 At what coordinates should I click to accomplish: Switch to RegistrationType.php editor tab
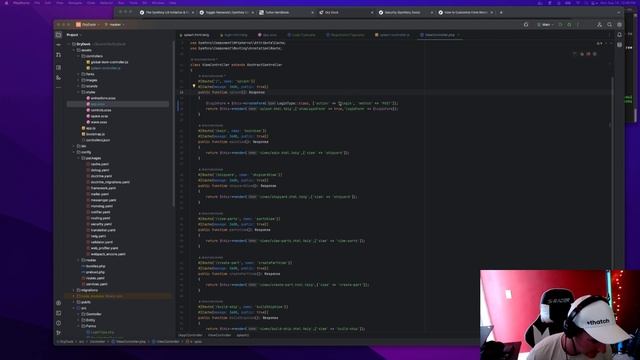(346, 35)
